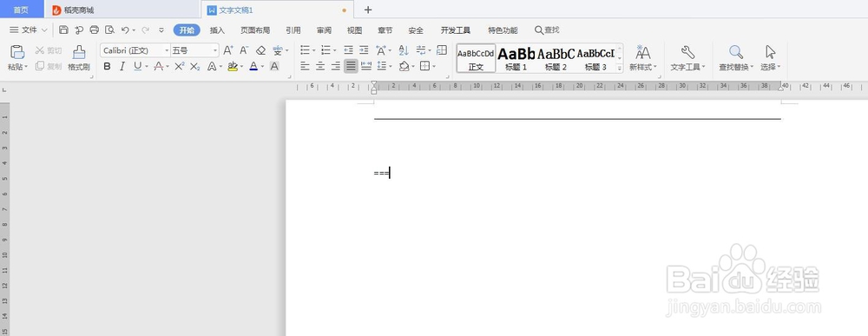Screen dimensions: 868x336
Task: Expand the styles gallery more arrow
Action: (x=620, y=68)
